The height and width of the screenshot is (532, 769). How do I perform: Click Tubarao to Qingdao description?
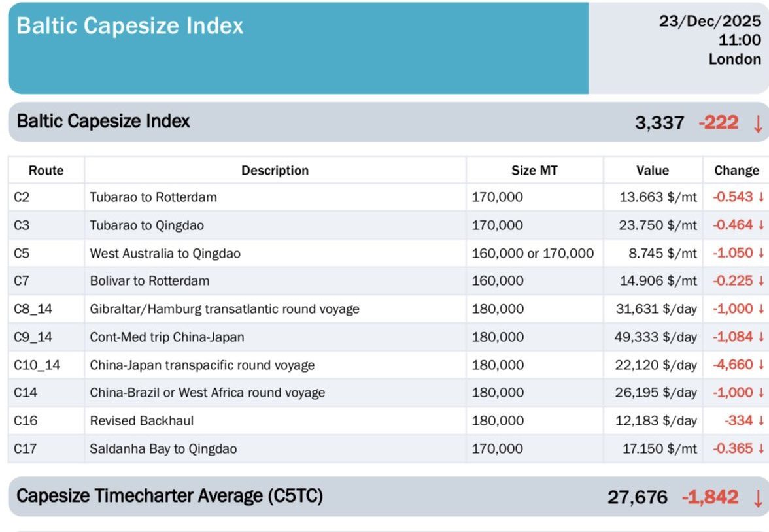tap(146, 225)
